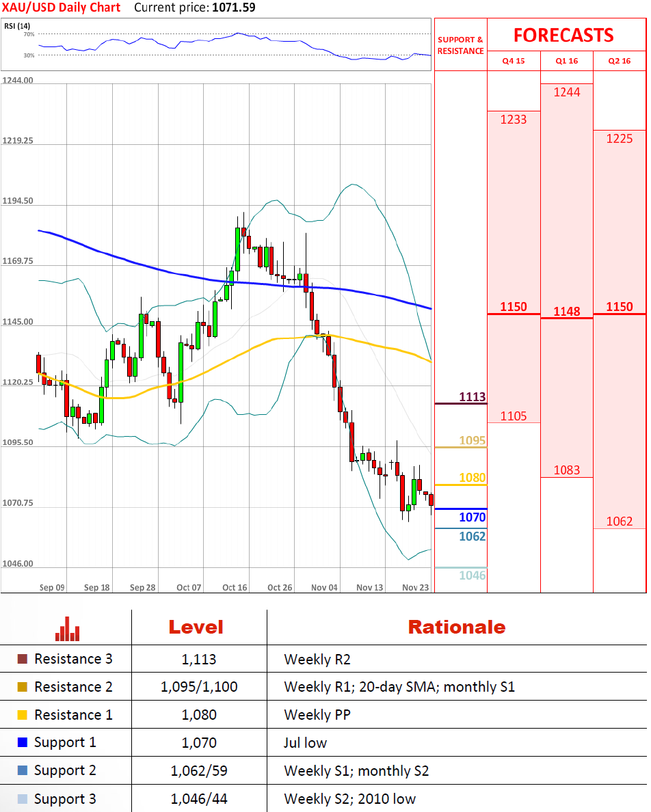Click the 1,046/44 level cell
The width and height of the screenshot is (651, 812).
point(199,799)
